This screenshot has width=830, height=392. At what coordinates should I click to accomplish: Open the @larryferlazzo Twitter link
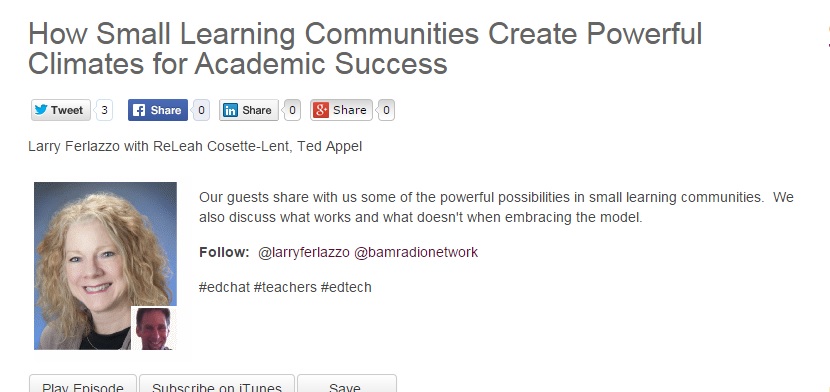click(304, 252)
